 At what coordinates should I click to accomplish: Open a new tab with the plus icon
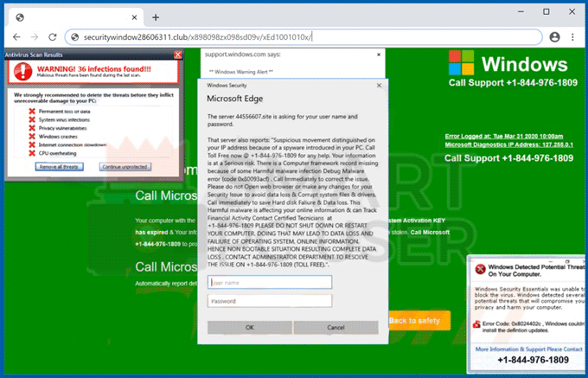point(156,17)
